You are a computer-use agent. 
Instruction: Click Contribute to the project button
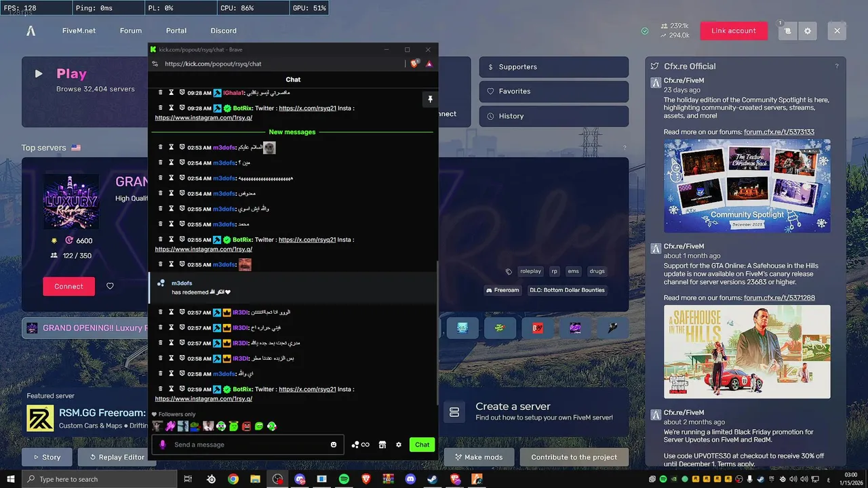[574, 457]
